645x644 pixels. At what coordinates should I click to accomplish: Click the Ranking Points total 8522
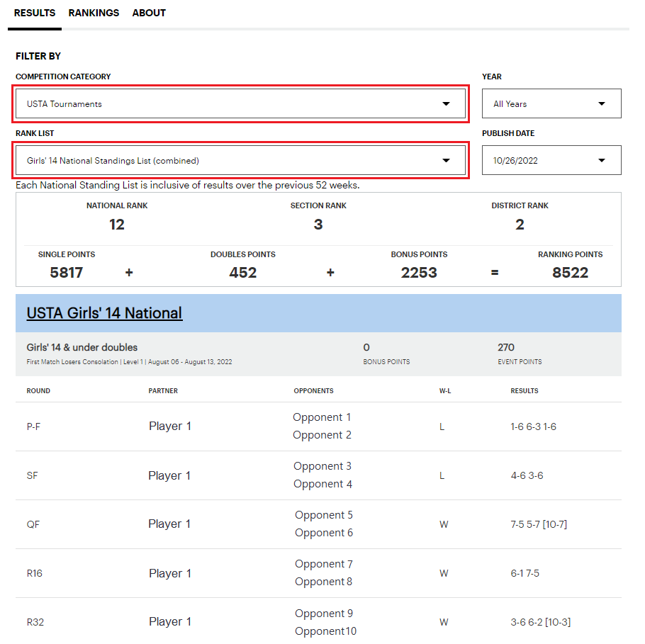tap(570, 273)
